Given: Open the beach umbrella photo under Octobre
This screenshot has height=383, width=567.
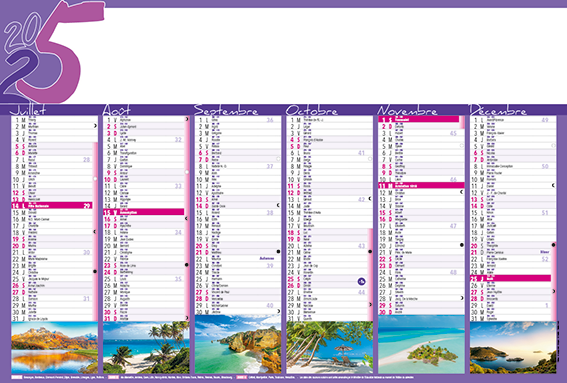Looking at the screenshot, I should coord(329,348).
